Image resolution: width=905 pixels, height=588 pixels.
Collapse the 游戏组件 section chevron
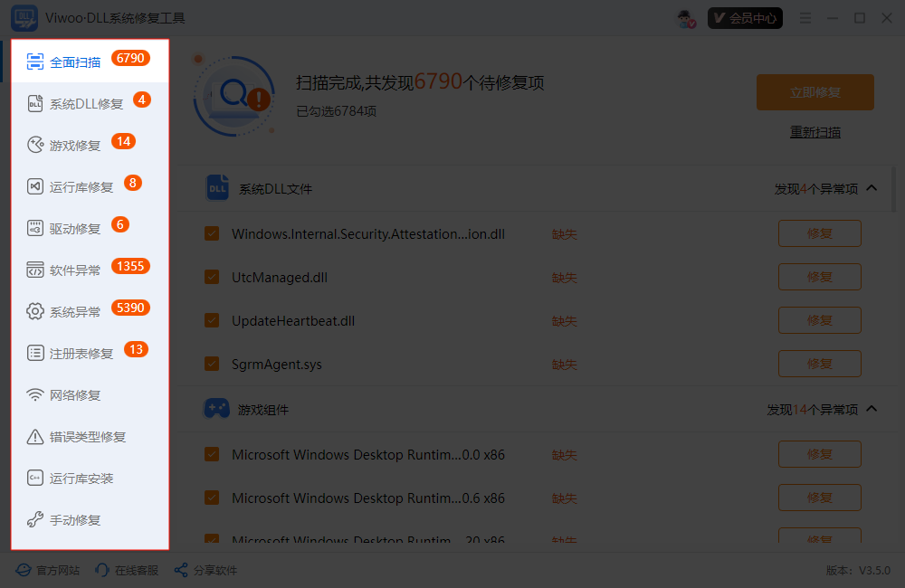pos(872,409)
